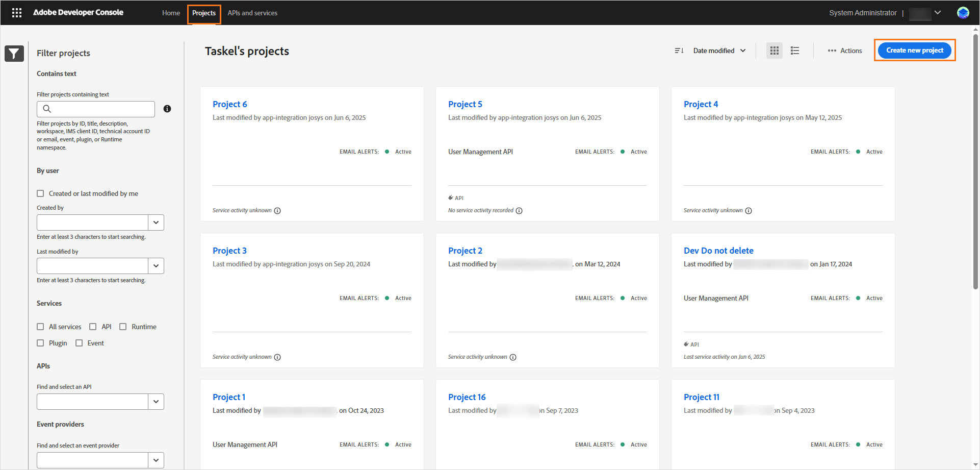Click 'Last service activity on Jun 6, 2025'
Viewport: 980px width, 470px height.
724,357
